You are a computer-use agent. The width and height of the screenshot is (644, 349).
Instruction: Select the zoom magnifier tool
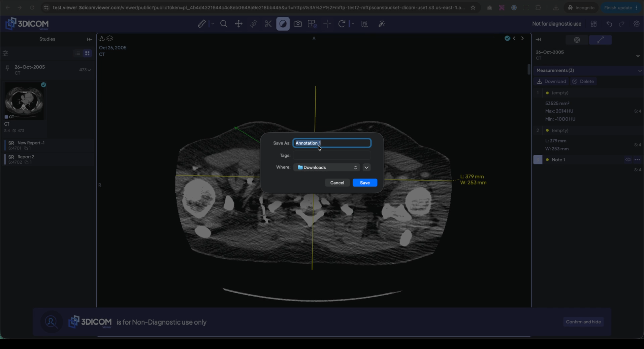[x=224, y=24]
